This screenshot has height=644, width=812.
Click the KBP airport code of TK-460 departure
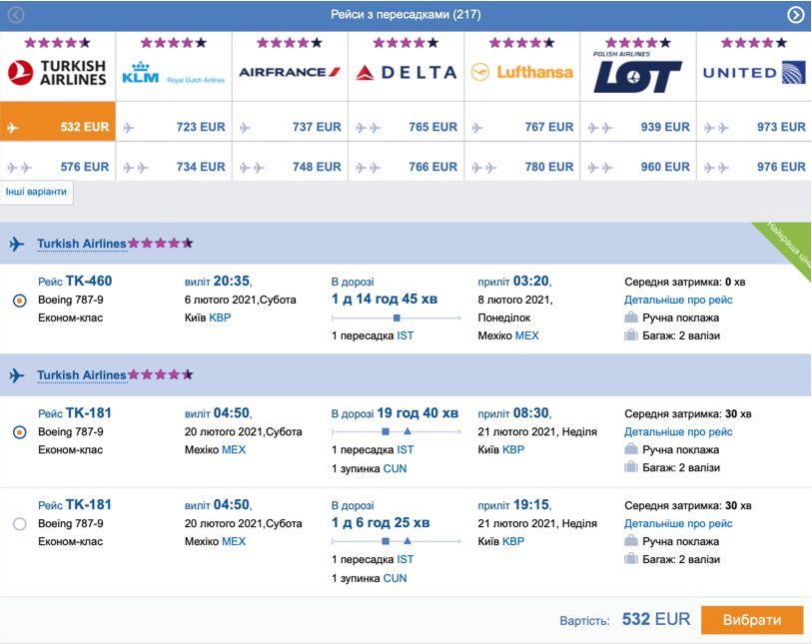[x=220, y=318]
